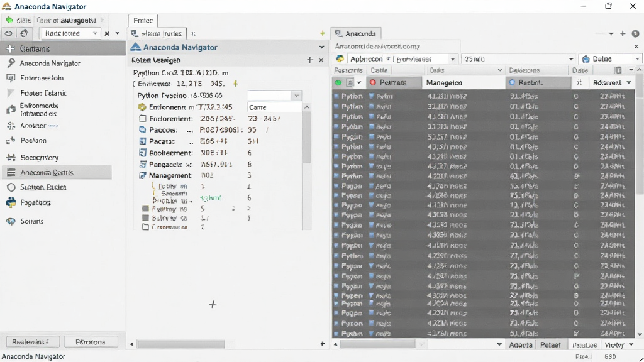Toggle the Fytttny checkbox
This screenshot has width=644, height=362.
(145, 208)
